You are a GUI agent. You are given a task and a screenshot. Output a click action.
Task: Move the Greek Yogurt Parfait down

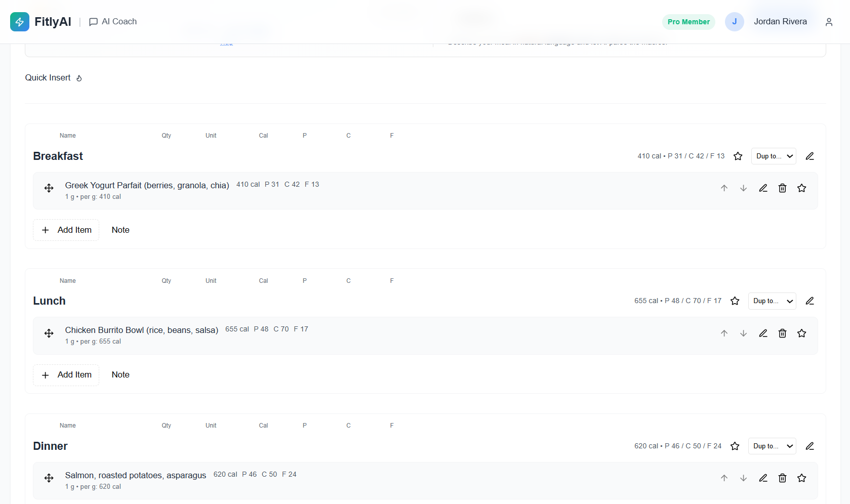point(743,188)
